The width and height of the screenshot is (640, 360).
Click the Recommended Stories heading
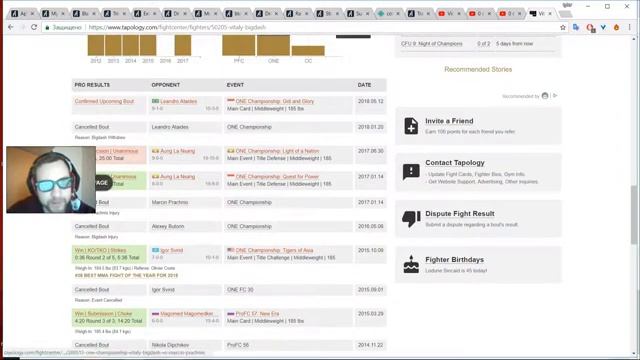478,69
